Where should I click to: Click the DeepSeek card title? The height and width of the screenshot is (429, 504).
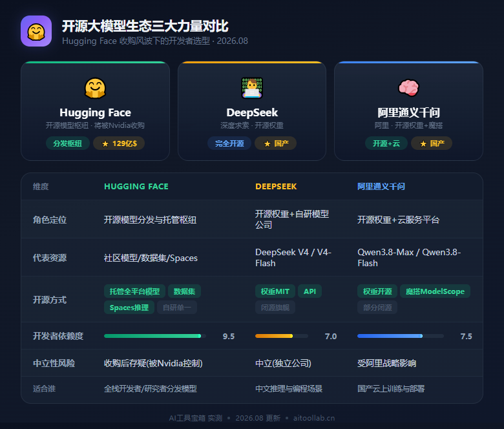[x=252, y=112]
